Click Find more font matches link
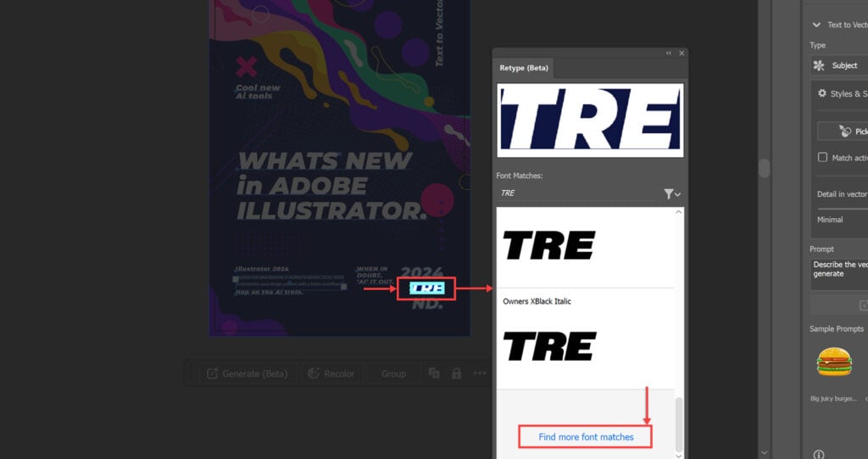The width and height of the screenshot is (868, 459). 586,437
